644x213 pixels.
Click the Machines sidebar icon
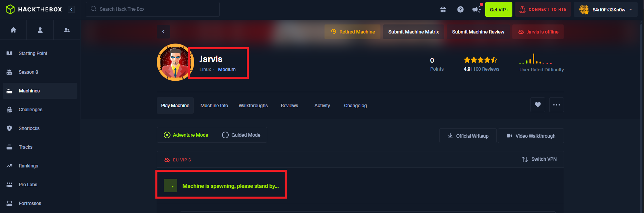[x=9, y=91]
